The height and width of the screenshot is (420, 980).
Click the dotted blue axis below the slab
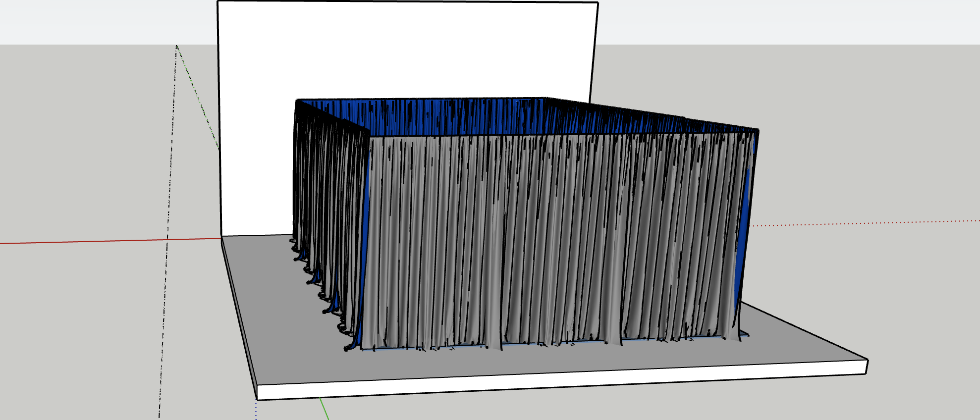click(x=256, y=410)
